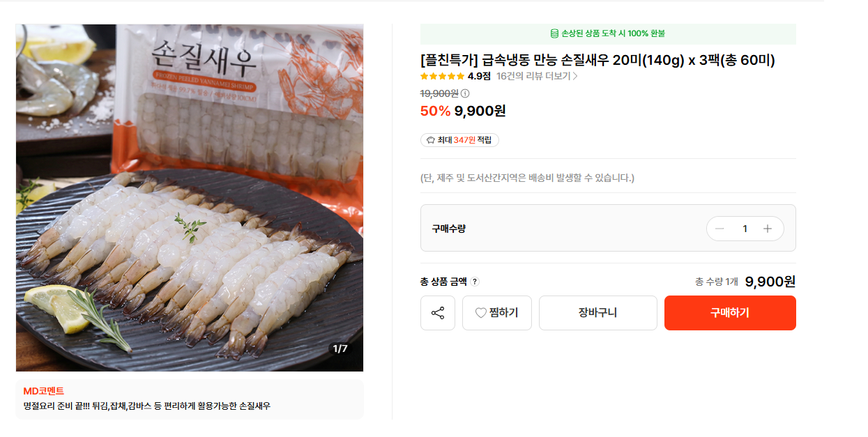This screenshot has width=868, height=437.
Task: Click the MD코멘트 heading
Action: (x=44, y=391)
